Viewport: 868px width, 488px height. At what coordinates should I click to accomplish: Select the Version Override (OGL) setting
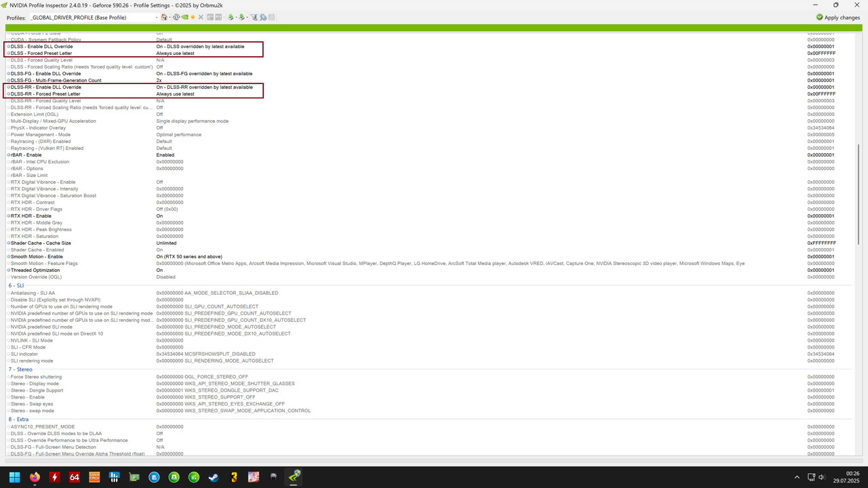coord(36,277)
